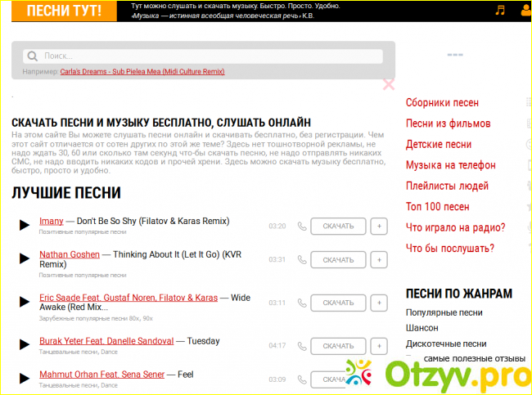Click the search magnifier icon
Image resolution: width=532 pixels, height=395 pixels.
point(33,56)
